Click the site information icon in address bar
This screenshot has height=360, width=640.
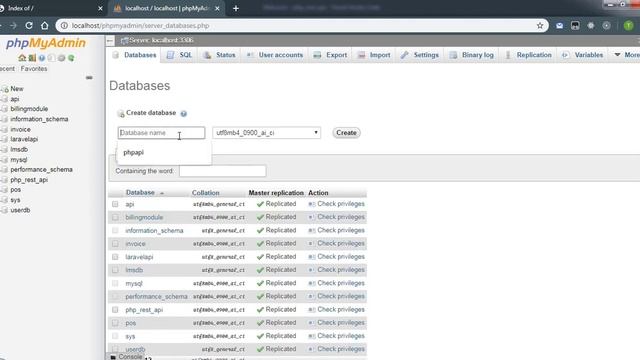[64, 26]
